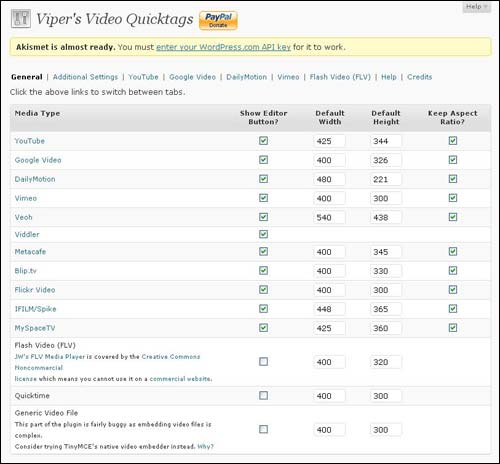Viewport: 500px width, 464px height.
Task: Toggle IFILM/Spike keep aspect ratio checkbox
Action: (x=453, y=309)
